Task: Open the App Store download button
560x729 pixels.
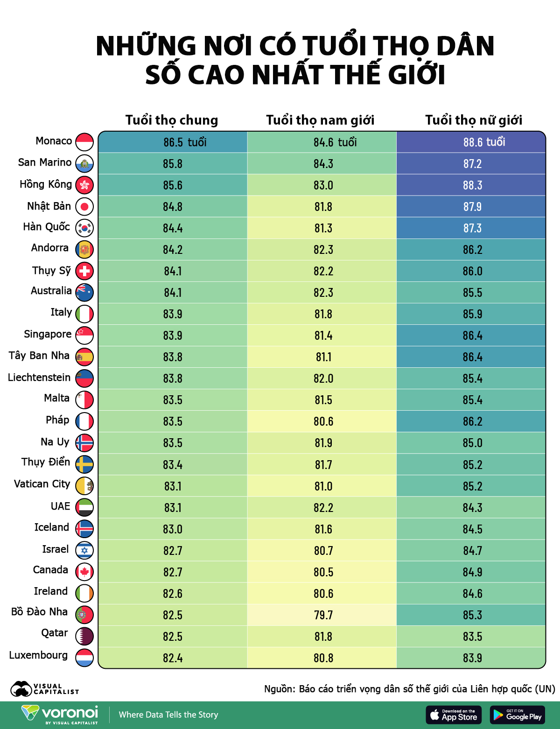Action: click(x=454, y=715)
